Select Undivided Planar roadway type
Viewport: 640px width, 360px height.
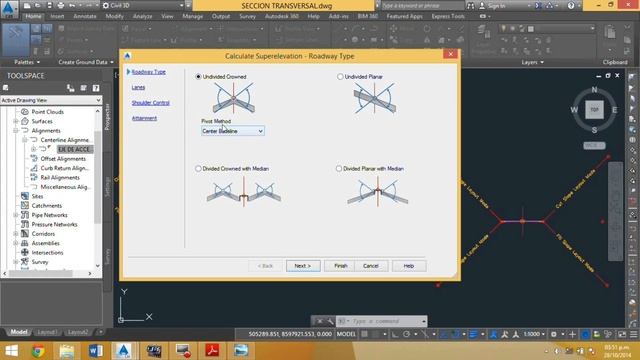[x=340, y=76]
